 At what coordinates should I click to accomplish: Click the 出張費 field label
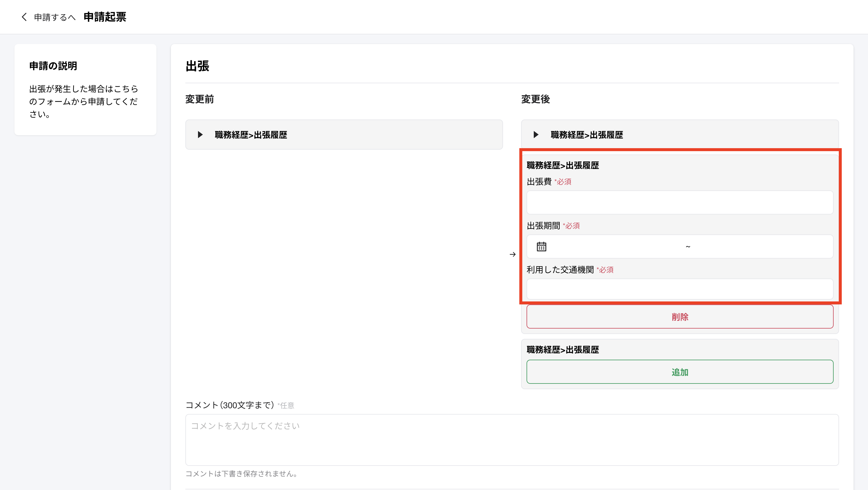tap(539, 182)
